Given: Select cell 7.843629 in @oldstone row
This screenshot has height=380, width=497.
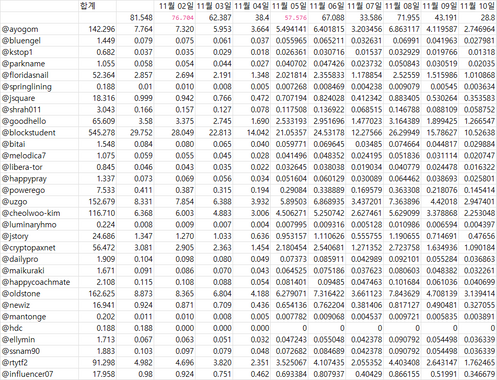Looking at the screenshot, I should (404, 294).
